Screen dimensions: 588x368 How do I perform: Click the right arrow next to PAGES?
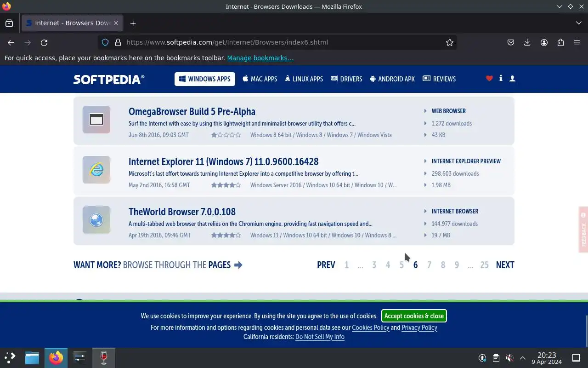(x=238, y=265)
